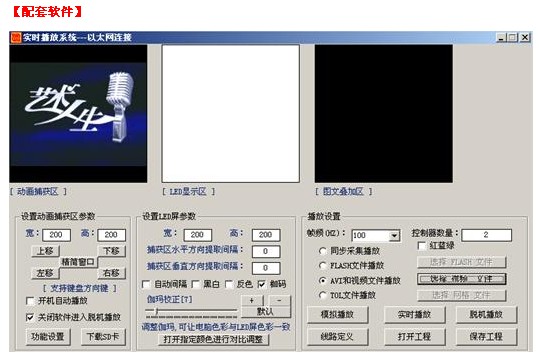Click the gamma plus (+) button

252,300
